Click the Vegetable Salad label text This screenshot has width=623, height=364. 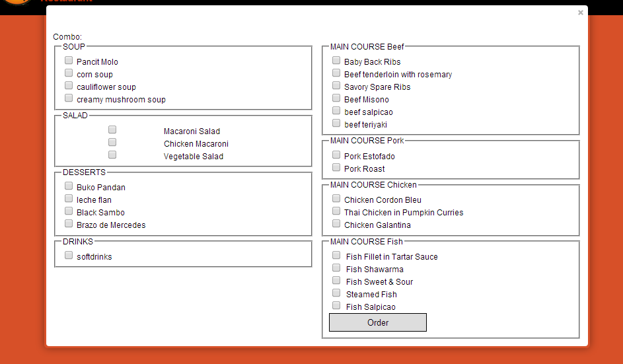tap(194, 157)
